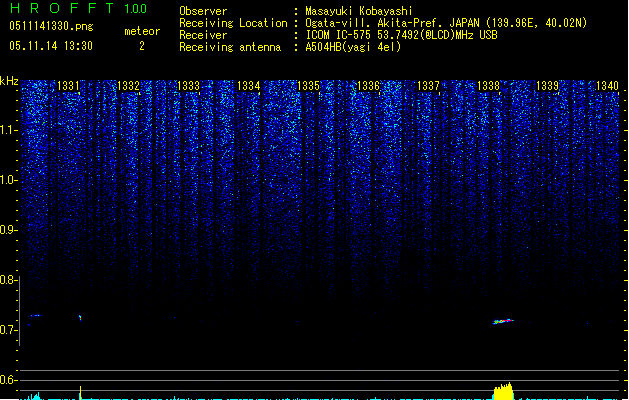This screenshot has height=400, width=629.
Task: Click the 1339 time marker
Action: [548, 86]
